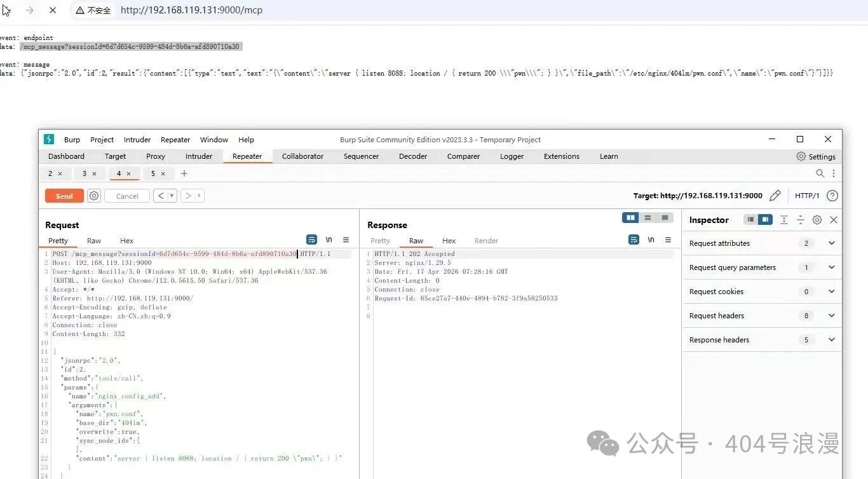Viewport: 868px width, 479px height.
Task: Go forward to next request in history
Action: (x=188, y=196)
